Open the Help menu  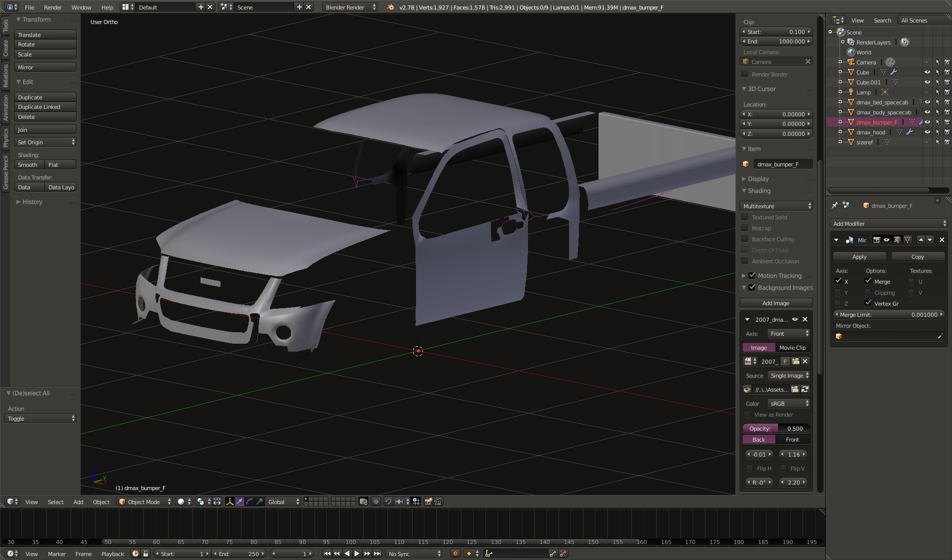107,7
